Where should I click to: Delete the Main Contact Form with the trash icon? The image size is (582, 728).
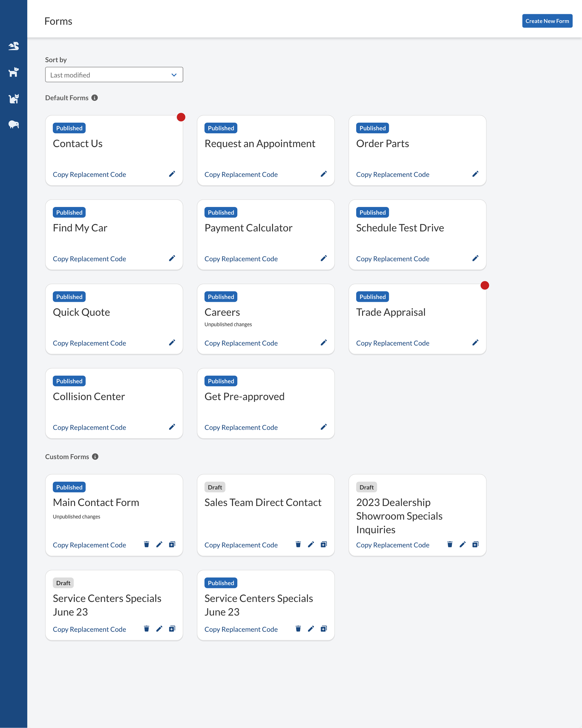pyautogui.click(x=146, y=544)
